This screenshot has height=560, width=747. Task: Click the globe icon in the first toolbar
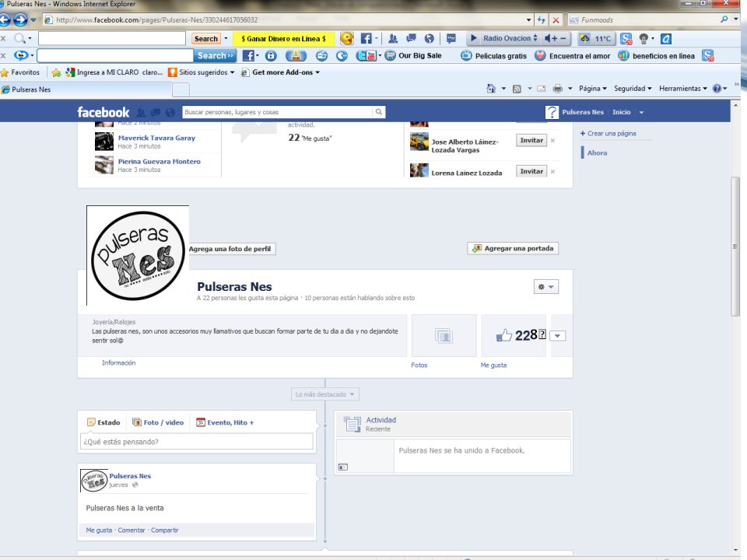pos(430,39)
